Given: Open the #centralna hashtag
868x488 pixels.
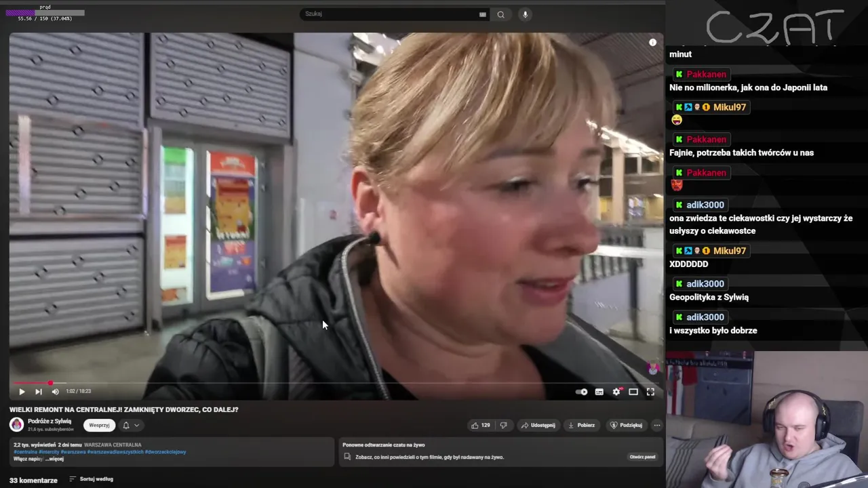Looking at the screenshot, I should (25, 451).
